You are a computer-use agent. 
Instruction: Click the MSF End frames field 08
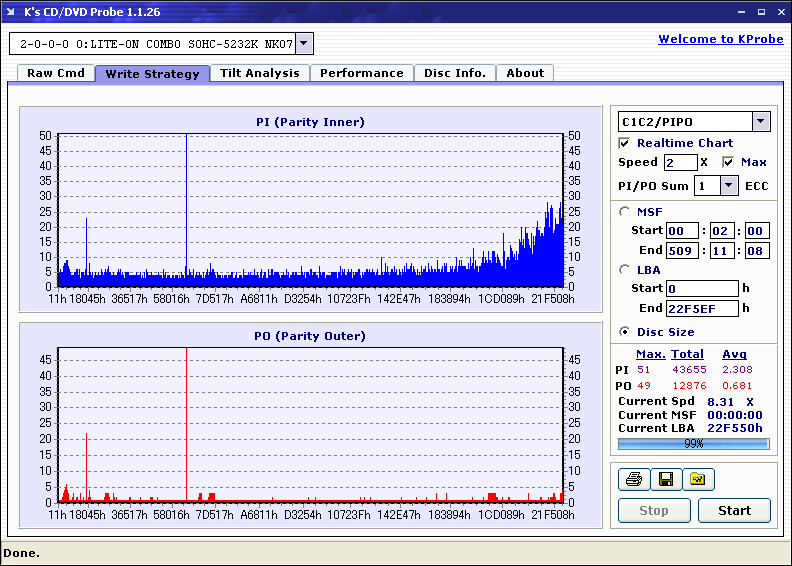click(757, 250)
